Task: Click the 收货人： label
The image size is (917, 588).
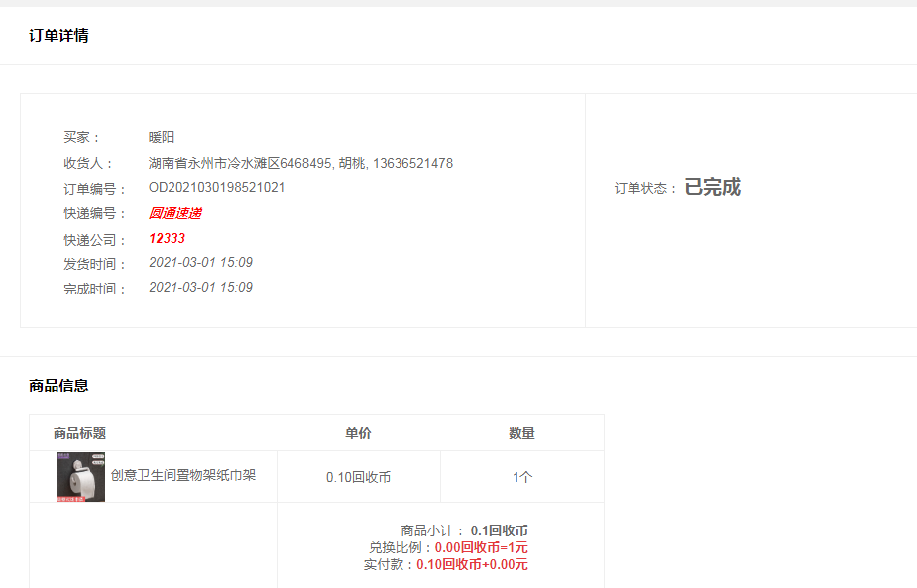Action: coord(89,163)
